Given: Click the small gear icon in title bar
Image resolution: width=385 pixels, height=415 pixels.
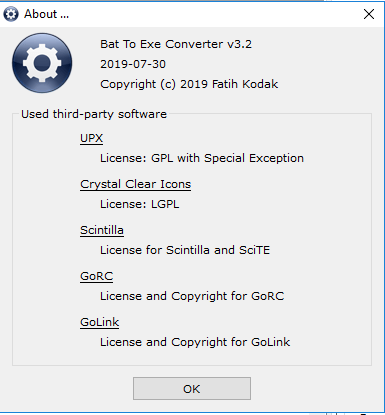Looking at the screenshot, I should [11, 14].
